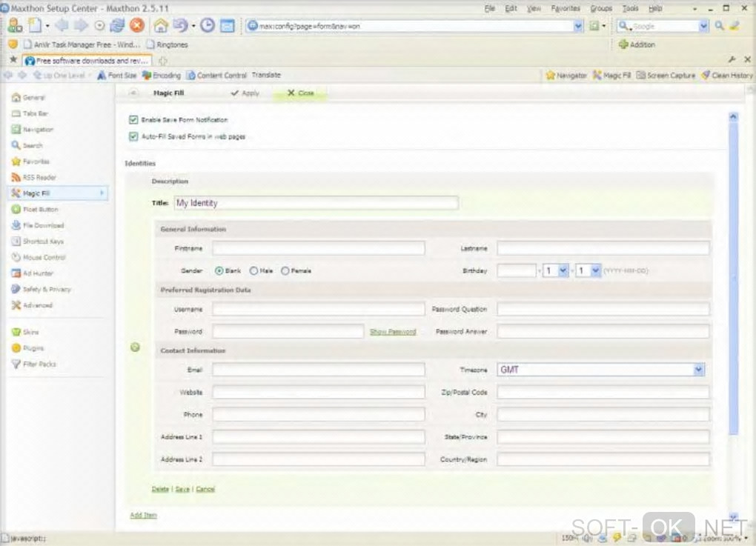Viewport: 756px width, 546px height.
Task: Open the Skins section
Action: [x=25, y=332]
